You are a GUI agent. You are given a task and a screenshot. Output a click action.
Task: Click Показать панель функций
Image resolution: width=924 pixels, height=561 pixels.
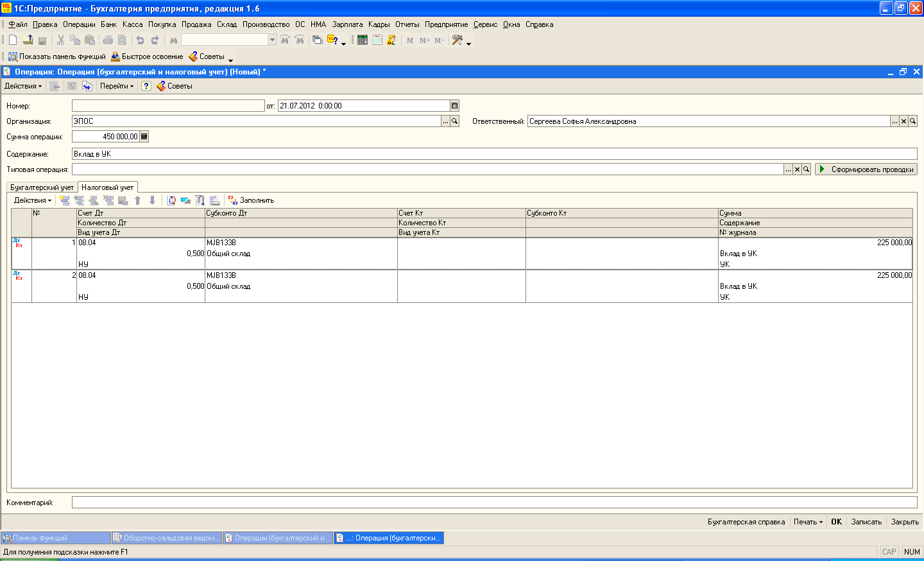coord(56,56)
